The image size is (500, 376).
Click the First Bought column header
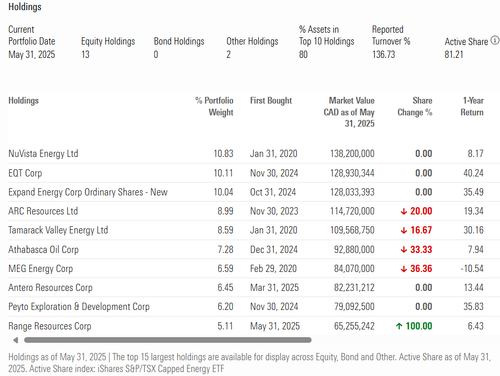click(x=271, y=100)
